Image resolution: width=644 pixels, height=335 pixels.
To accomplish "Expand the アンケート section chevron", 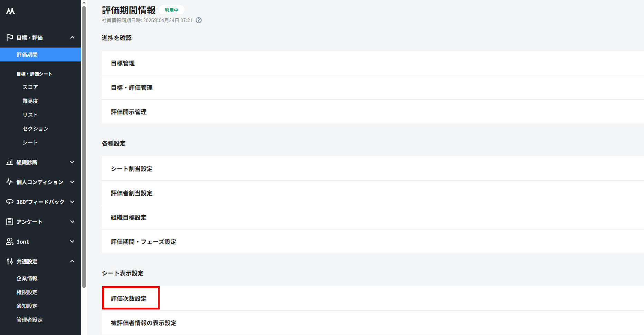I will click(x=72, y=222).
